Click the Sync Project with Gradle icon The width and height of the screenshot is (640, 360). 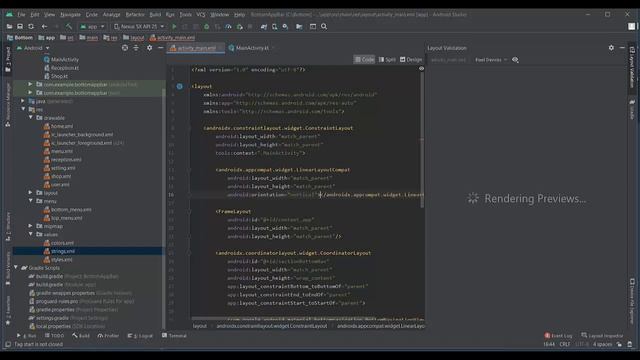[x=264, y=27]
